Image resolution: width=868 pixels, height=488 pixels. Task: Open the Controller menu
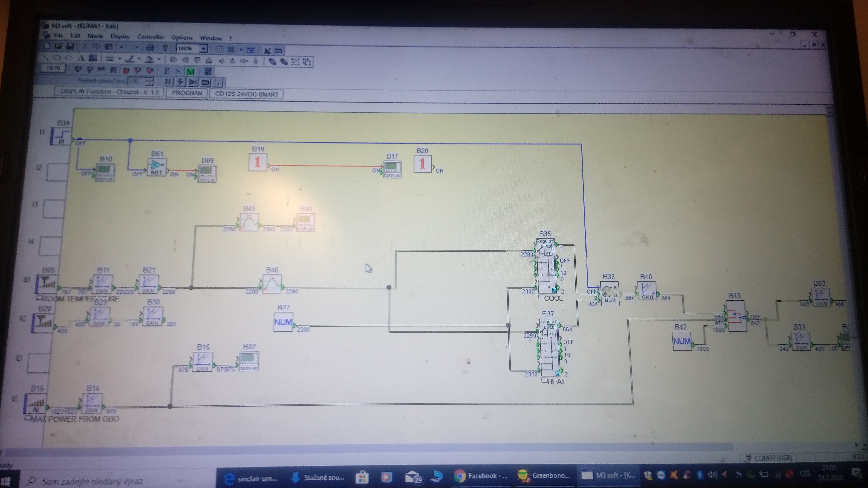click(x=150, y=37)
